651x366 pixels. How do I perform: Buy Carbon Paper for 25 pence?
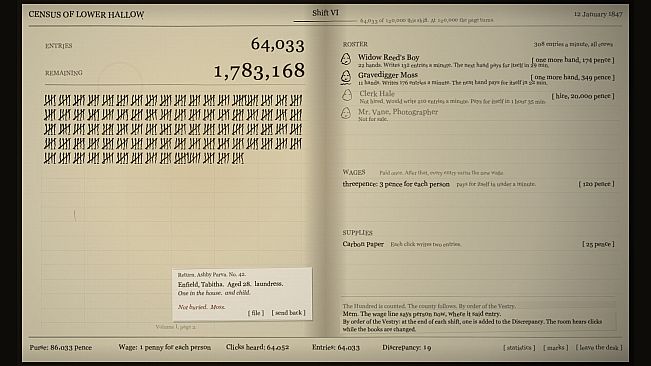click(x=598, y=244)
